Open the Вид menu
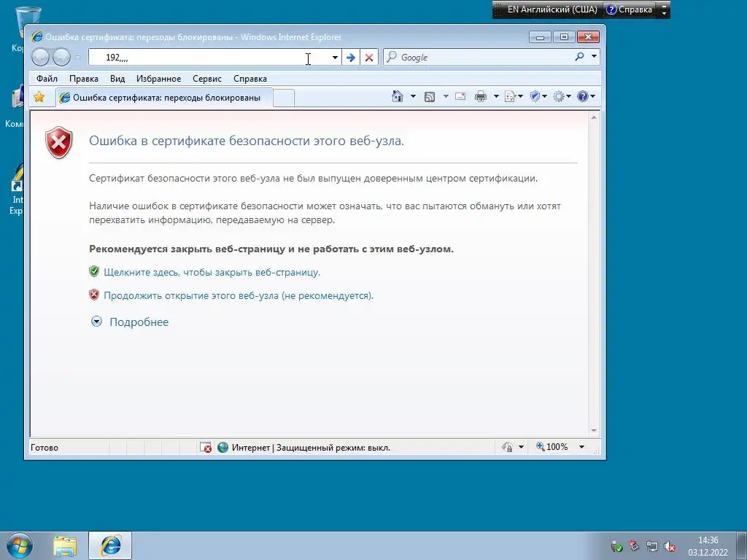Screen dimensions: 747x560 coord(117,79)
